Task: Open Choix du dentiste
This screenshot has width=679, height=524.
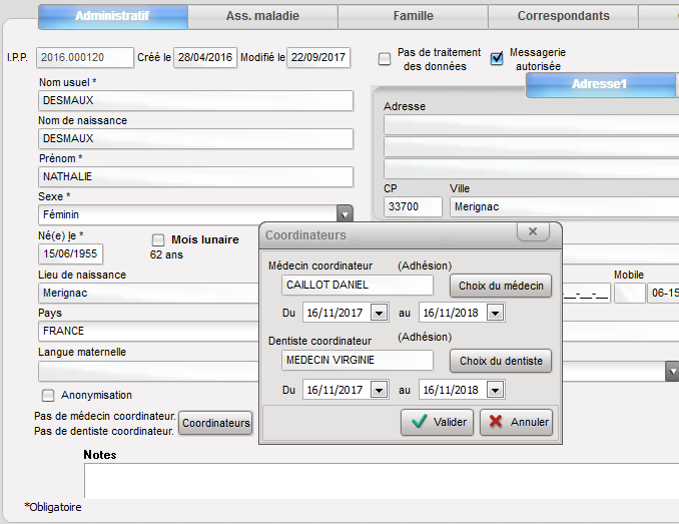Action: (x=501, y=361)
